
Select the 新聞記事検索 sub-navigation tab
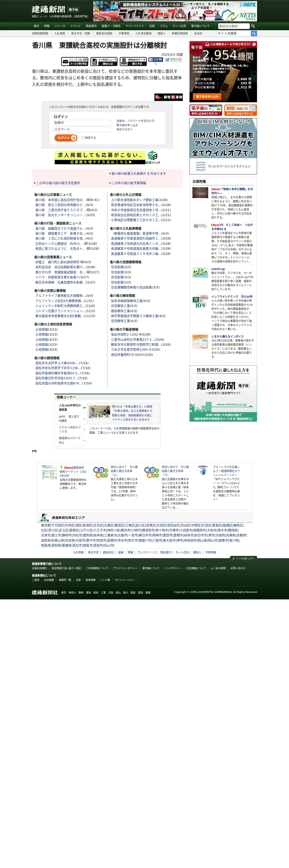tap(180, 33)
